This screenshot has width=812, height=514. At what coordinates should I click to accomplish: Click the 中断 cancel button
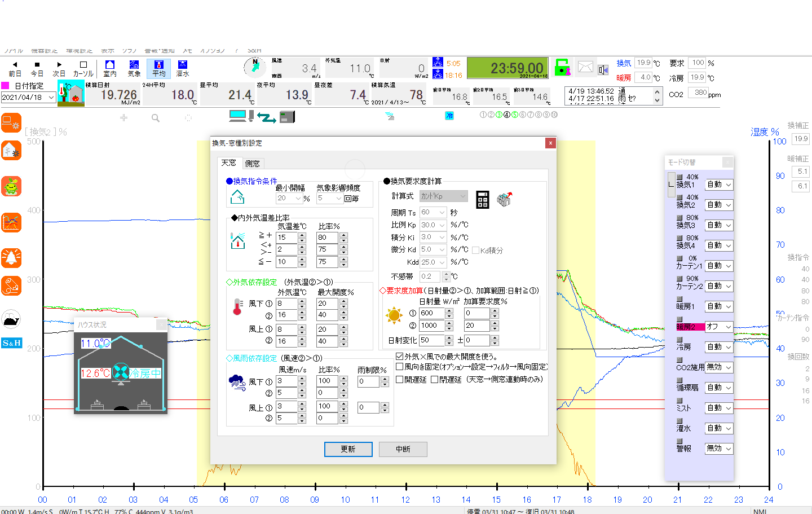403,449
